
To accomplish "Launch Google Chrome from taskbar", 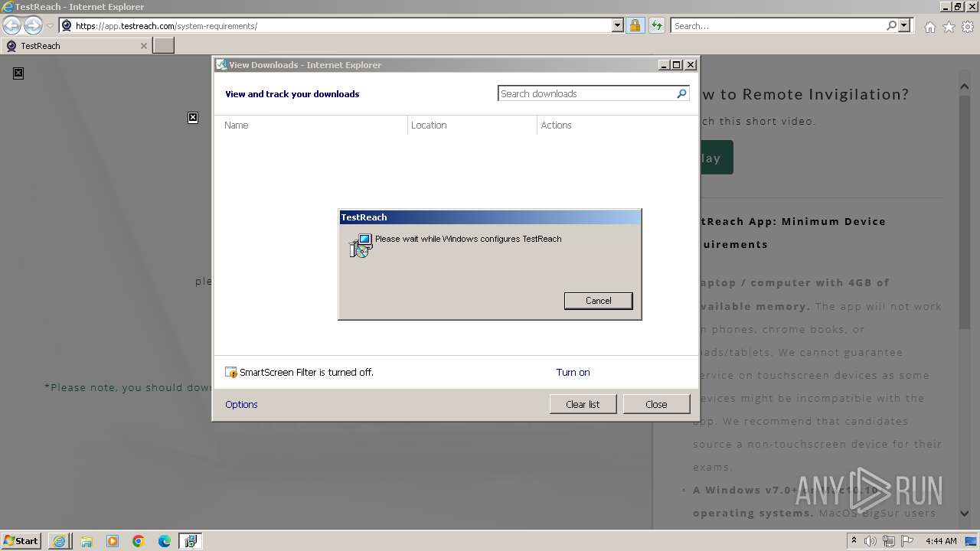I will tap(139, 541).
